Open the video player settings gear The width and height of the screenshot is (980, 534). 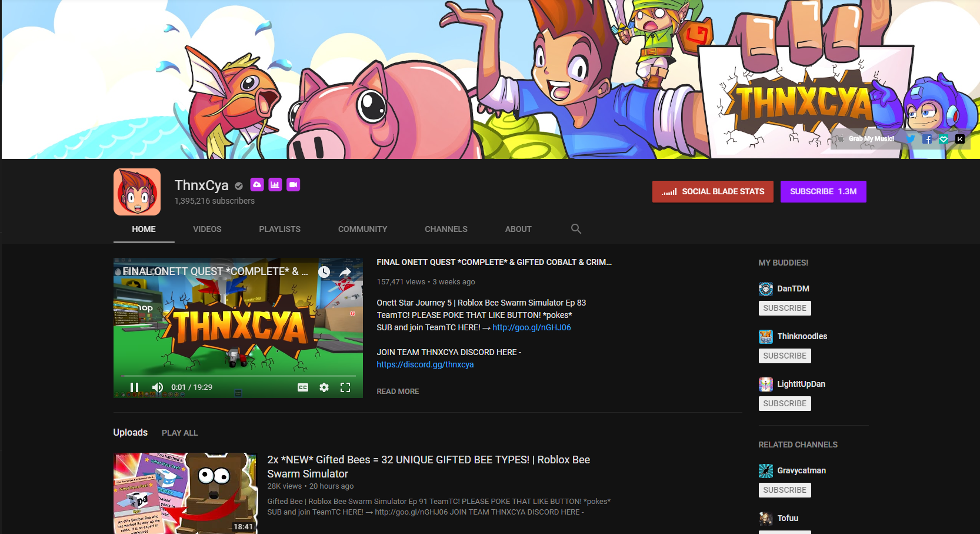(324, 387)
